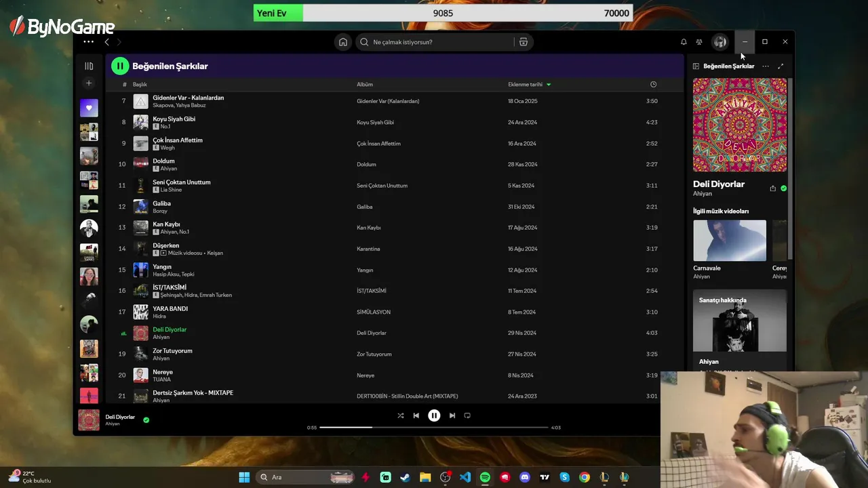Skip to previous track

point(416,415)
